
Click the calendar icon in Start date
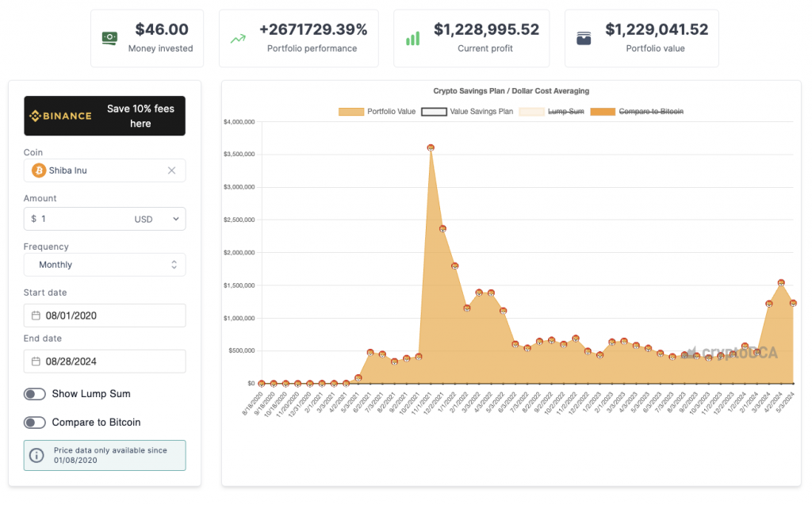point(36,316)
